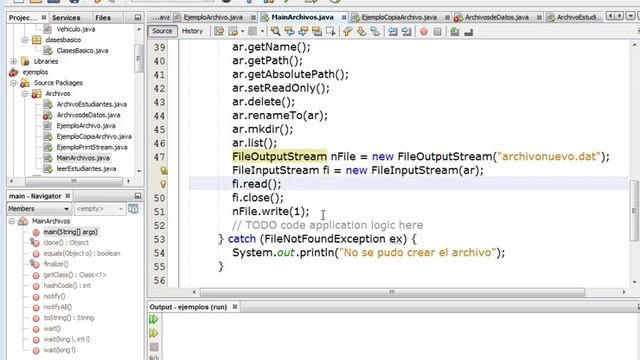This screenshot has height=360, width=640.
Task: Click the lightbulb hint on line 49
Action: 163,184
